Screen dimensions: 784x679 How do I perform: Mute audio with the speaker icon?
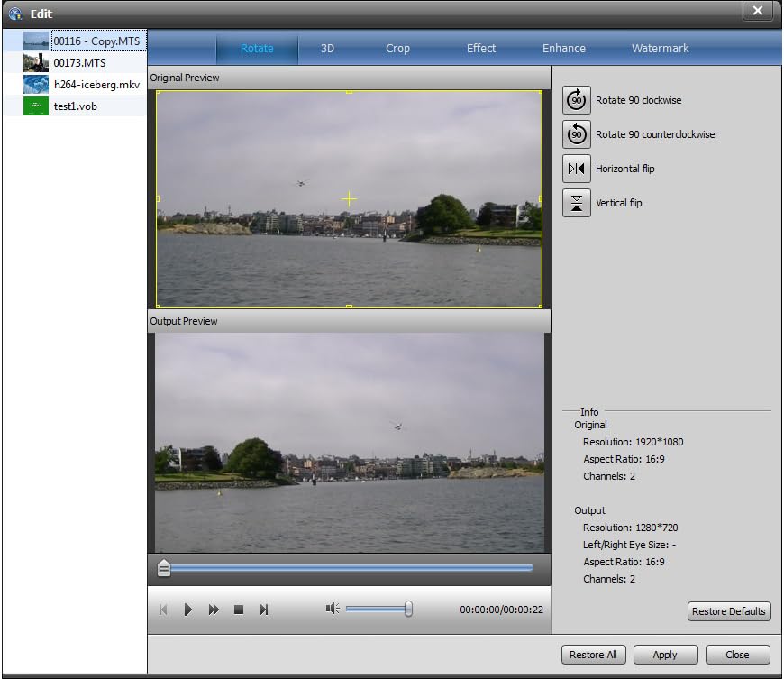pos(333,609)
